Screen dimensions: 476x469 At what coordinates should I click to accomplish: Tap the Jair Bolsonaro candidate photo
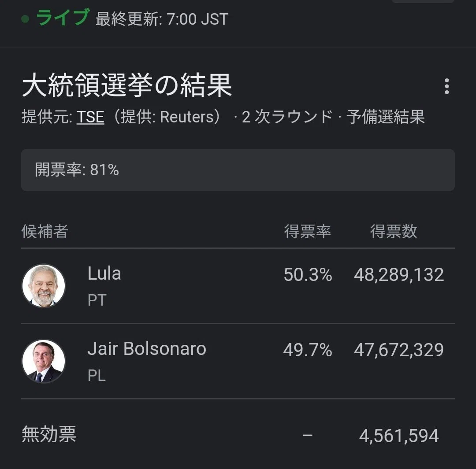[x=44, y=361]
